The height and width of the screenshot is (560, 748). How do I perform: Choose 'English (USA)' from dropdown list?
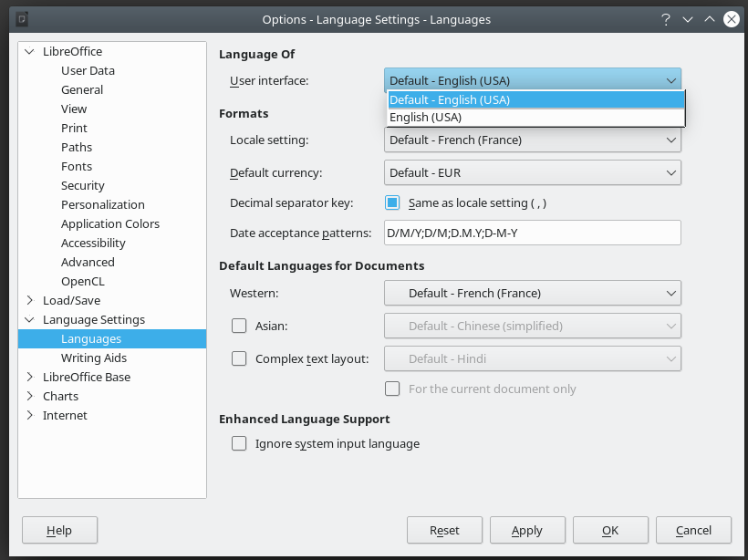pos(536,118)
